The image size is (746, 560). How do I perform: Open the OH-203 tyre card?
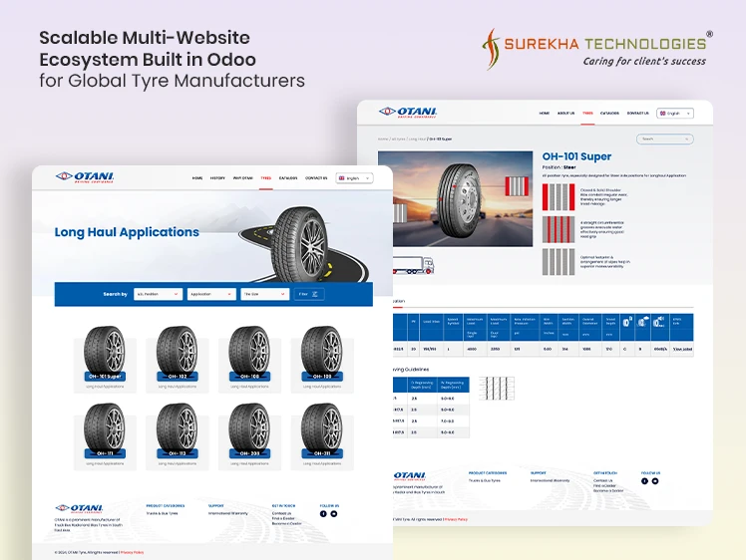coord(249,436)
